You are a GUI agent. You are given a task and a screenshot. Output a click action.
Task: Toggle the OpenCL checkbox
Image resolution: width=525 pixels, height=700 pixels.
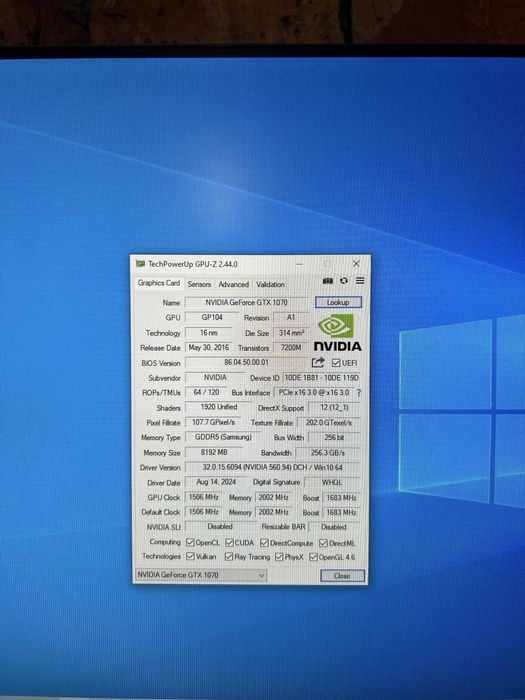point(190,542)
